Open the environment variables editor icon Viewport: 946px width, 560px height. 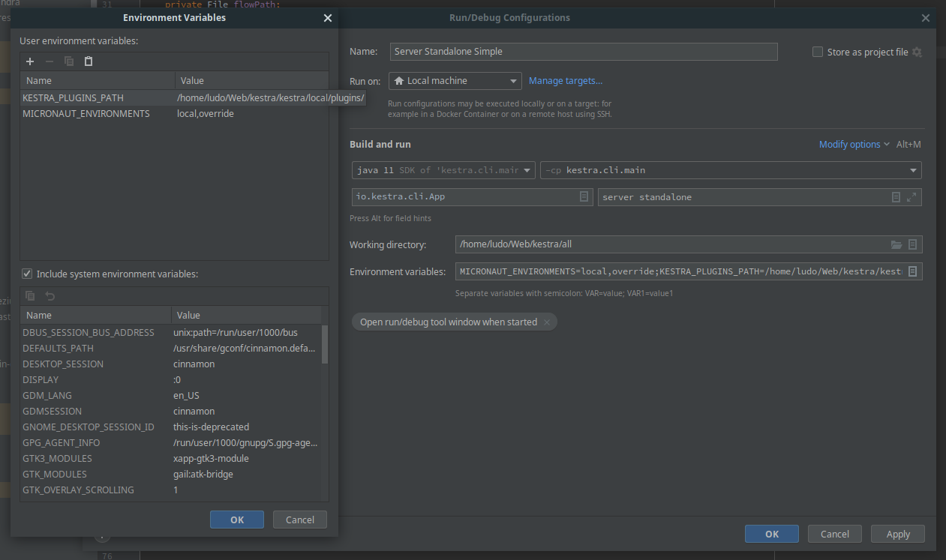(x=912, y=271)
